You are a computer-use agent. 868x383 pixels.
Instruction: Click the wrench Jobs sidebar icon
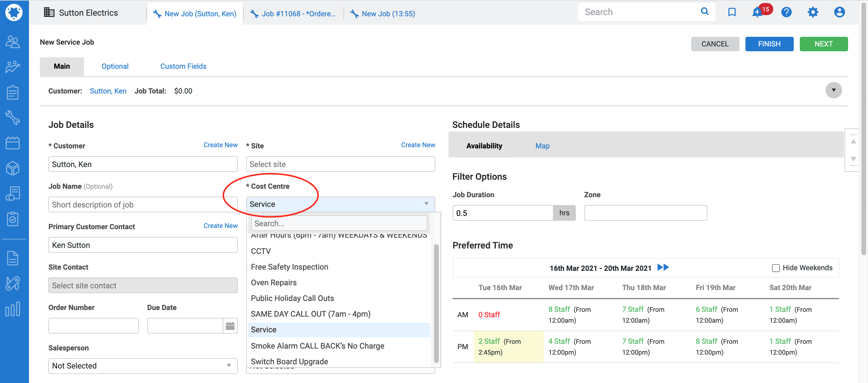(13, 117)
